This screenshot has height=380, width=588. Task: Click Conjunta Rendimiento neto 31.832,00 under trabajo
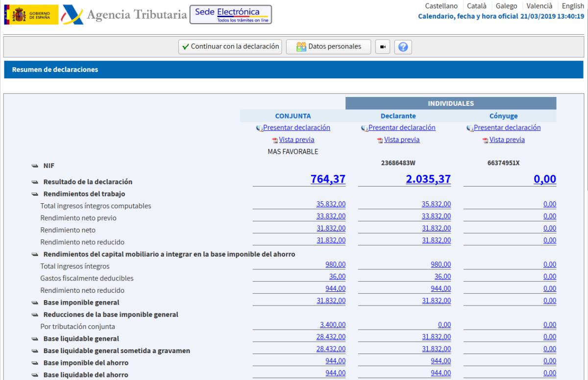[331, 228]
